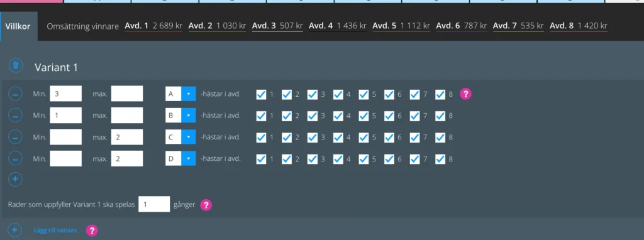Uncheck avd. 1 in the A-hästar row

tap(261, 94)
